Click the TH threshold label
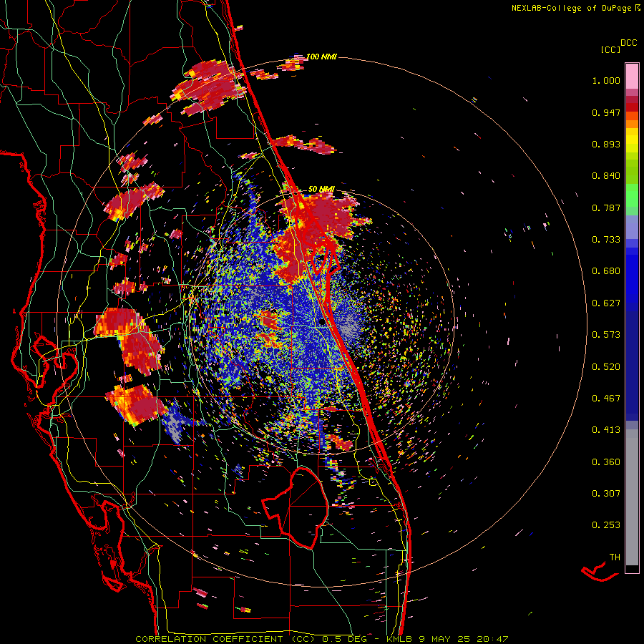The width and height of the screenshot is (644, 644). 615,557
